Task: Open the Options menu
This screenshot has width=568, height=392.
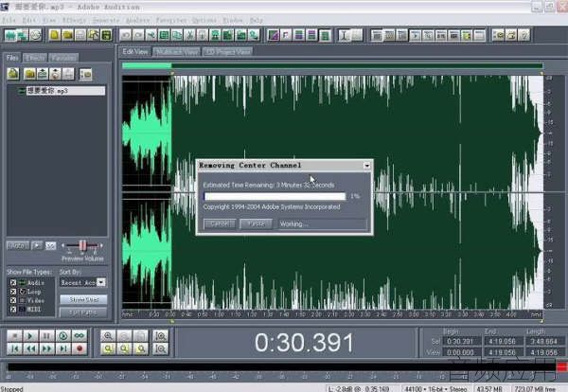Action: [204, 20]
